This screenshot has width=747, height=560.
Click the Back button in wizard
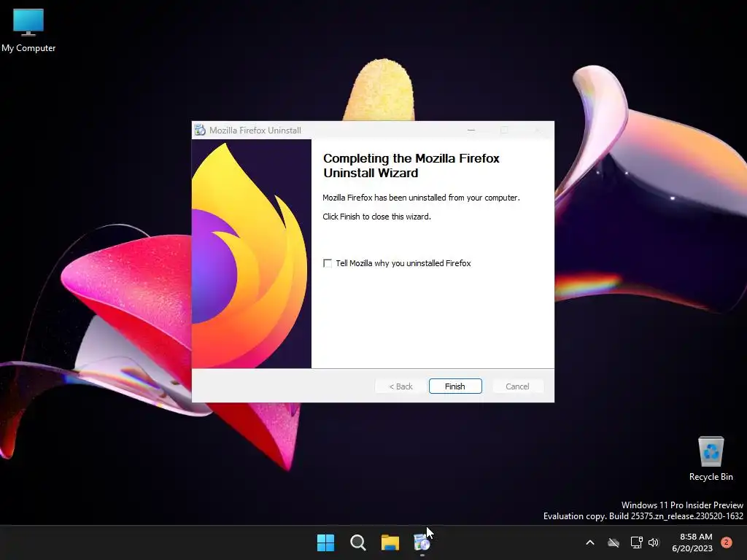point(400,386)
